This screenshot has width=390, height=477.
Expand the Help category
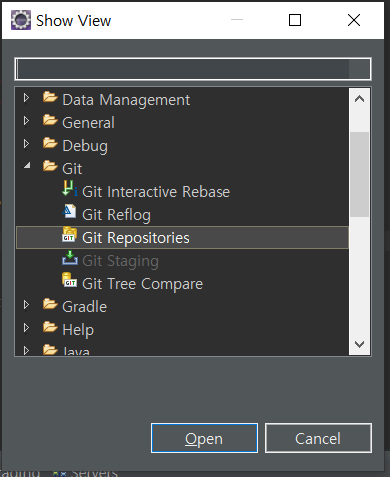tap(26, 328)
